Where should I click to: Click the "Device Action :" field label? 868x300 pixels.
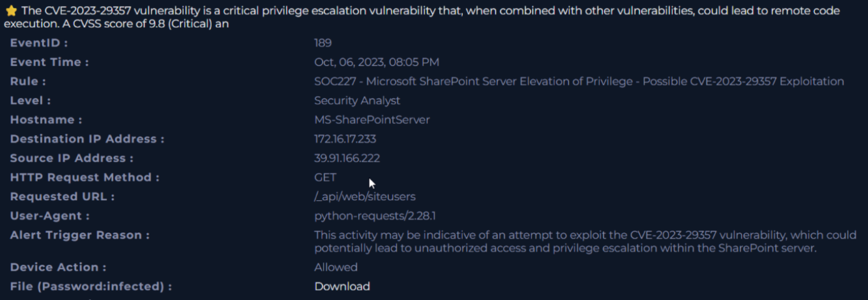[x=58, y=267]
